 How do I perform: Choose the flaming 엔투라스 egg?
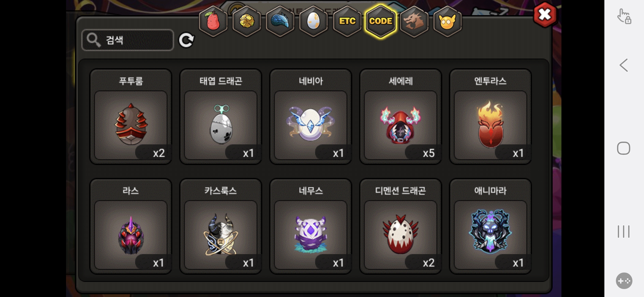[490, 117]
